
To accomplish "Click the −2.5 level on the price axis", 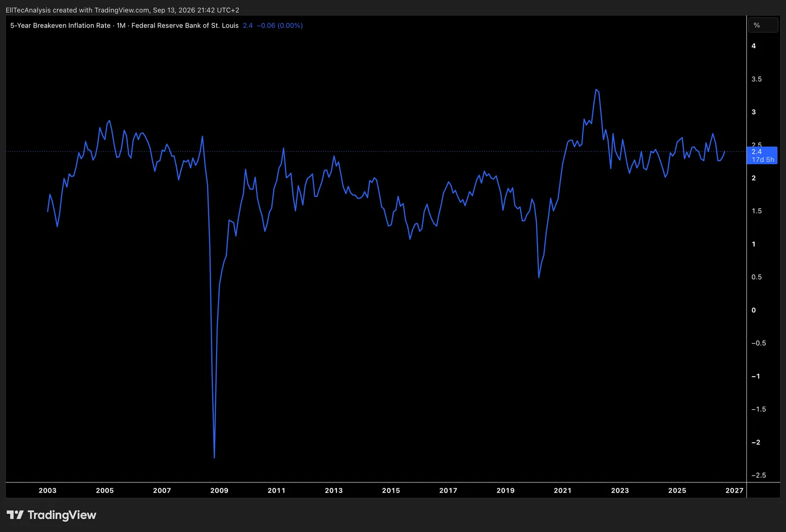I will tap(758, 475).
